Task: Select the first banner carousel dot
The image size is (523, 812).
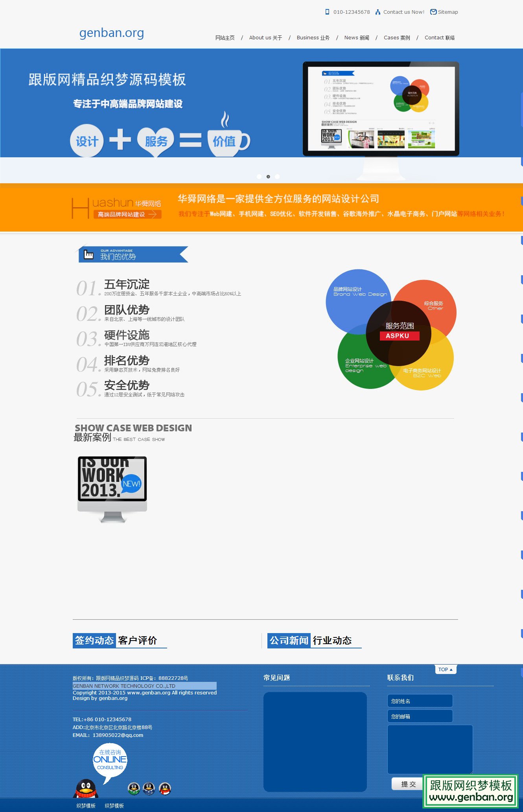Action: [259, 177]
